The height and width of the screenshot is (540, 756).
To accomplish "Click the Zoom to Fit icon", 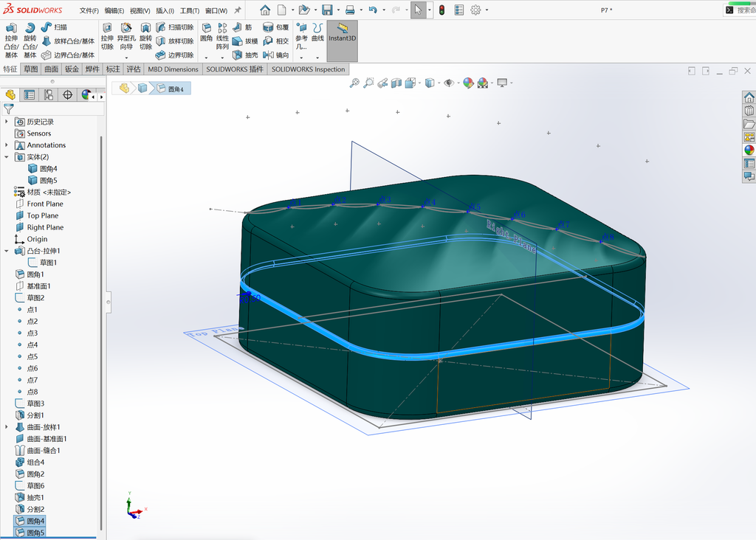I will coord(354,83).
